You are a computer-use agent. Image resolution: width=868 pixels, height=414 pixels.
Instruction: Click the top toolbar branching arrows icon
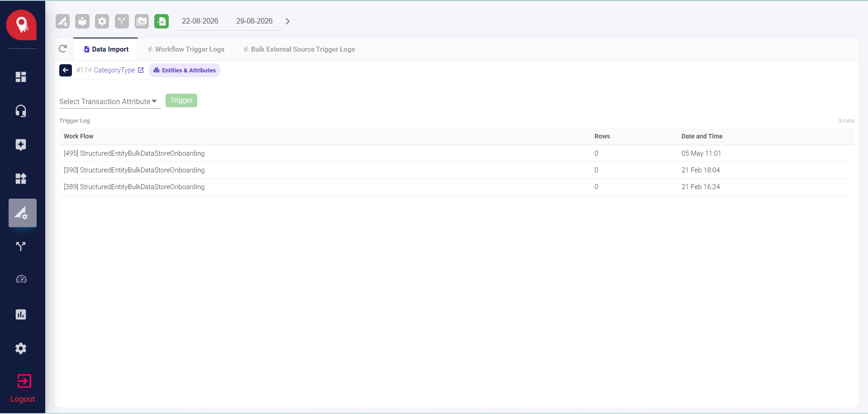[122, 21]
